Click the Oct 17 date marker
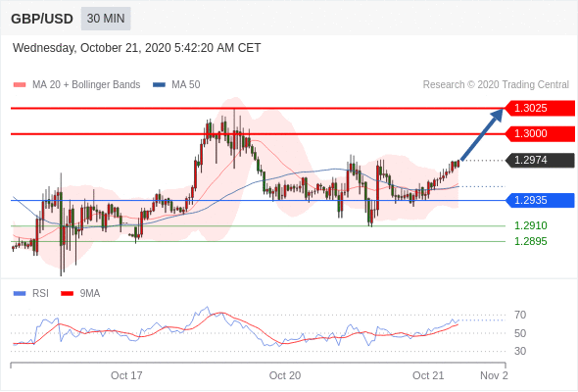Screen dimensions: 578x392 tap(126, 375)
